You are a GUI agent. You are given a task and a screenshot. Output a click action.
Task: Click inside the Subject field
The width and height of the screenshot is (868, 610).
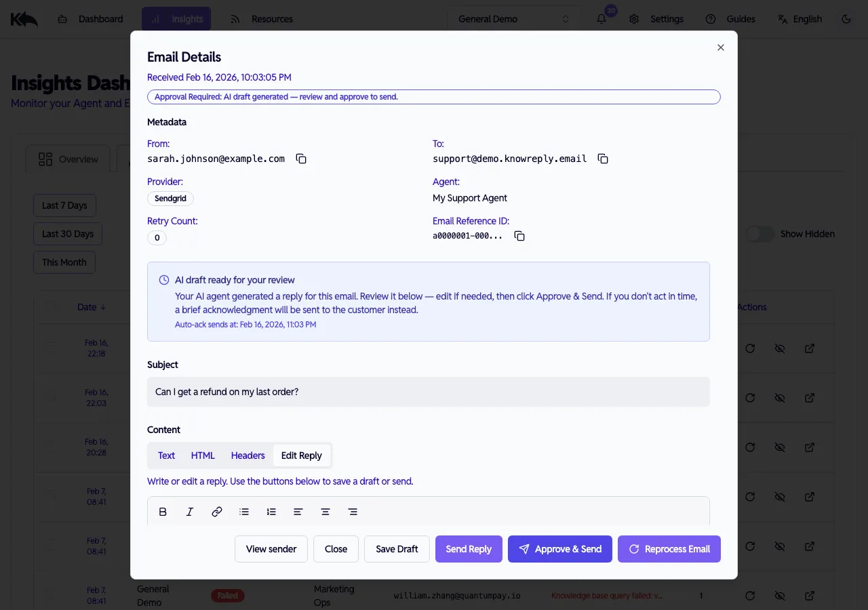(x=429, y=392)
